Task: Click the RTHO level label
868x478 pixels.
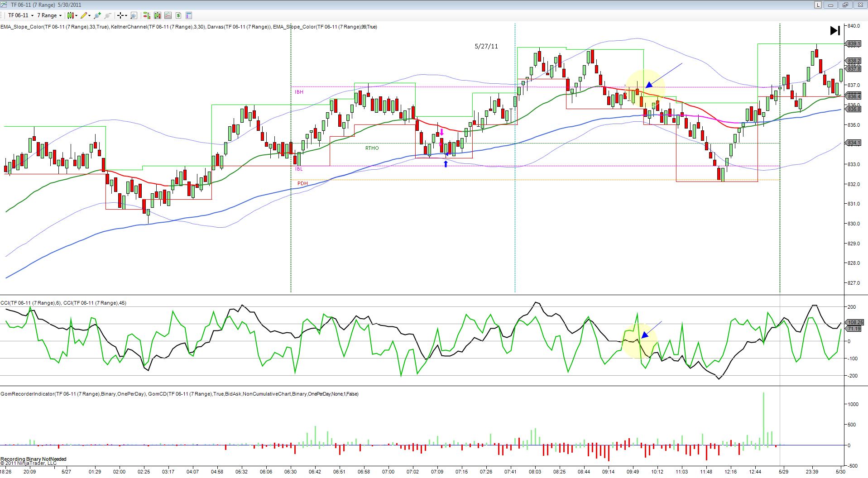Action: [x=372, y=148]
